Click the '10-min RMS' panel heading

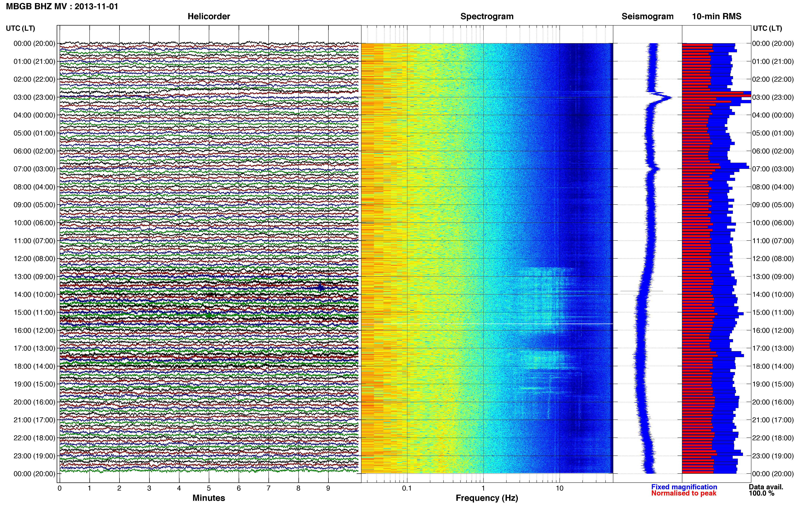(x=717, y=16)
